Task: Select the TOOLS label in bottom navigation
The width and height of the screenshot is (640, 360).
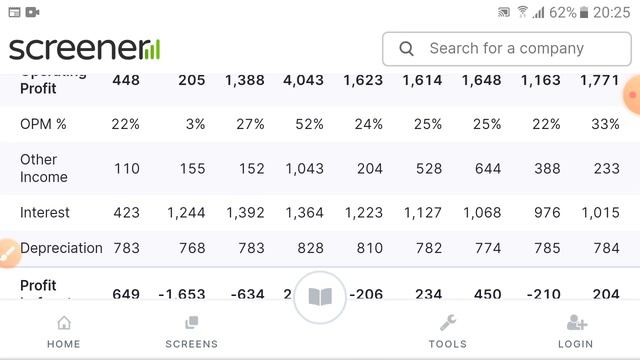Action: (448, 344)
